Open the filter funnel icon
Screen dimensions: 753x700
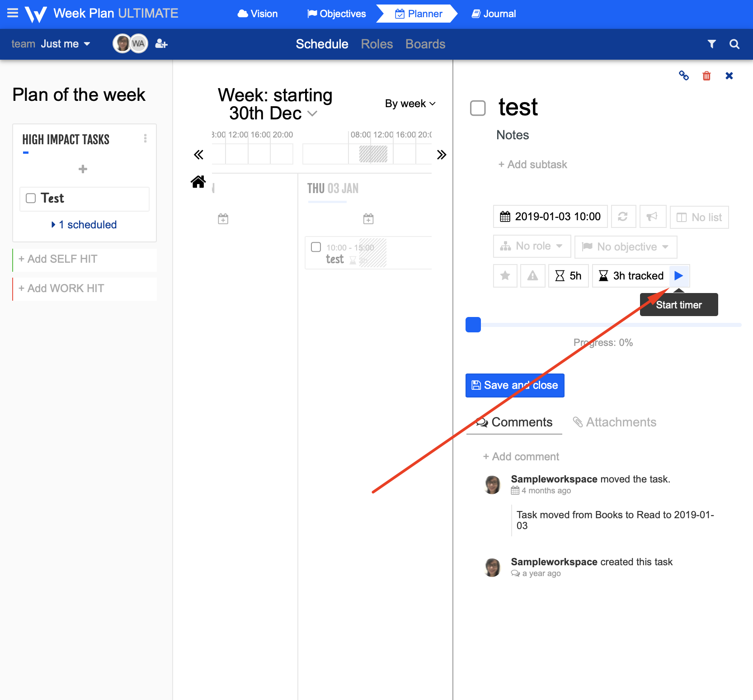tap(711, 44)
